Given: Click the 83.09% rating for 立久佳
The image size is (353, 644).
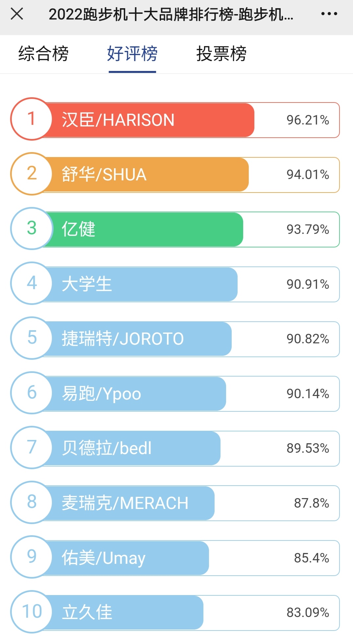Looking at the screenshot, I should coord(308,613).
